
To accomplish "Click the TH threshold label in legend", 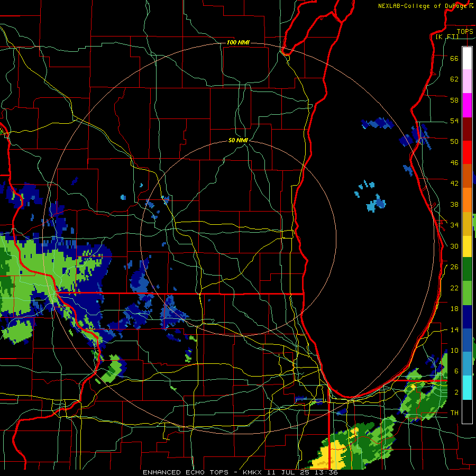I will coord(454,413).
